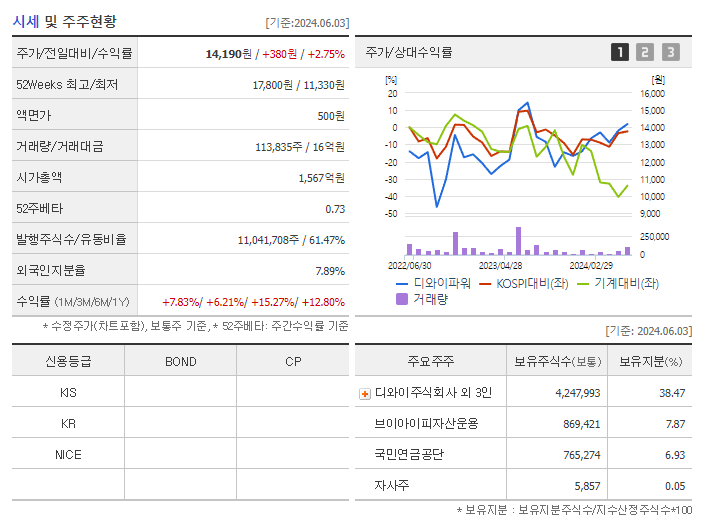
Task: Click the BOND column header
Action: pos(181,362)
